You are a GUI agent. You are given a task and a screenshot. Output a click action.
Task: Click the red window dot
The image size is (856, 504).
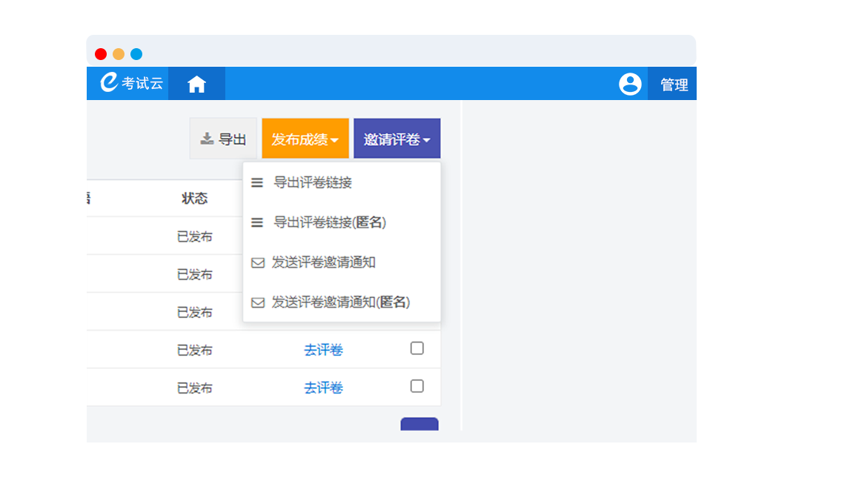(x=101, y=54)
